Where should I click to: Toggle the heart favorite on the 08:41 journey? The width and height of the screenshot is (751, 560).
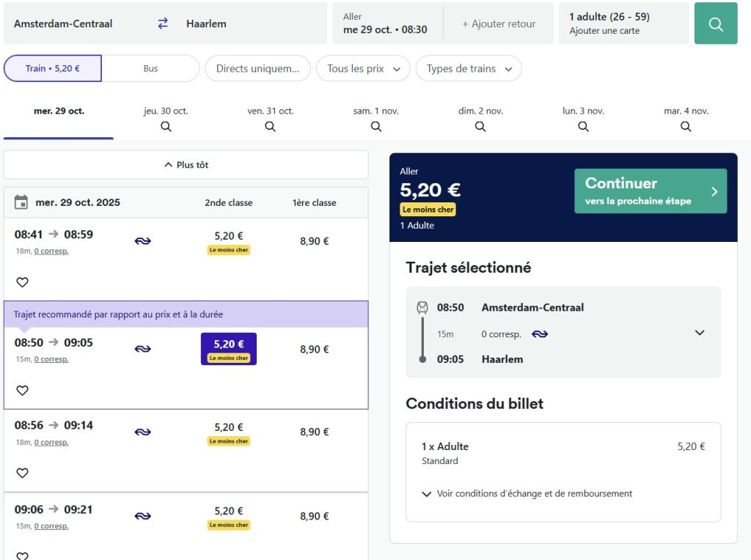22,281
